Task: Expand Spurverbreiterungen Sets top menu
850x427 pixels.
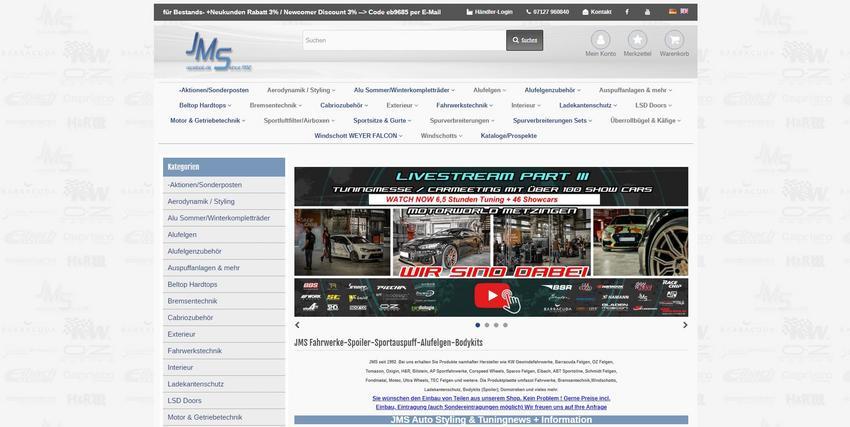Action: point(552,121)
